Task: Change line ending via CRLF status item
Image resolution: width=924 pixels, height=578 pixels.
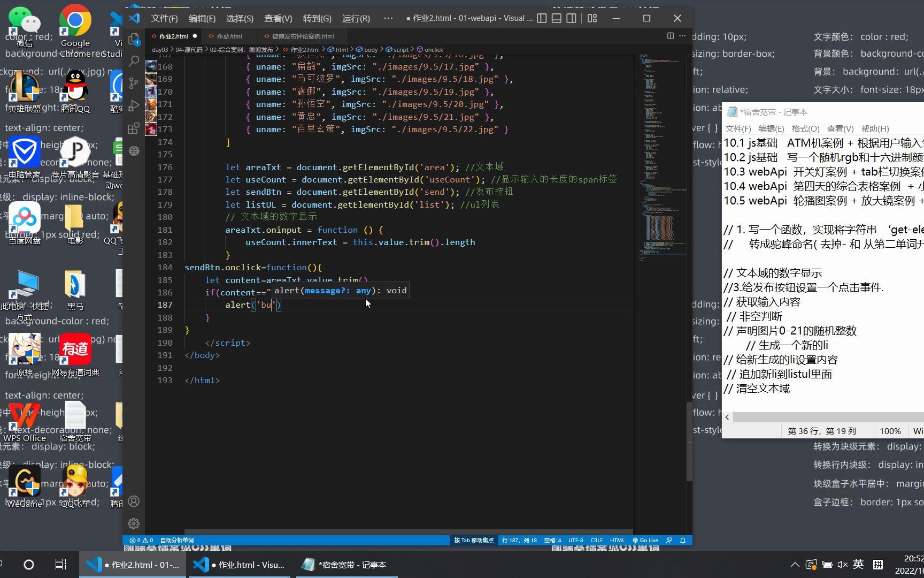Action: click(597, 541)
